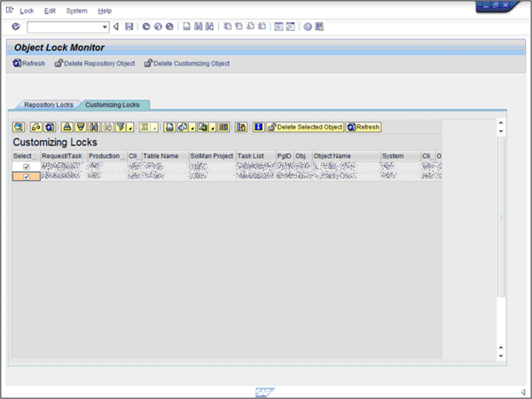Open the Views dropdown arrow
532x399 pixels.
pyautogui.click(x=192, y=127)
